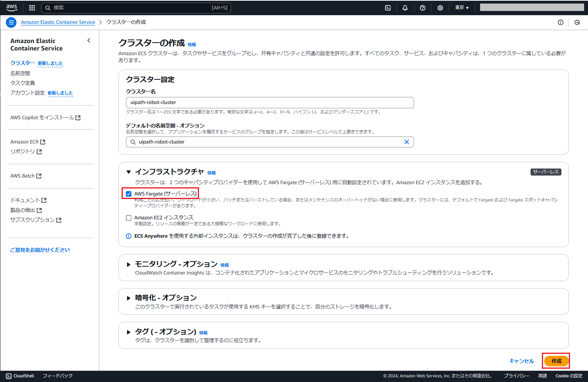The image size is (588, 382).
Task: Open AWS Copilot をインストール link
Action: (42, 118)
